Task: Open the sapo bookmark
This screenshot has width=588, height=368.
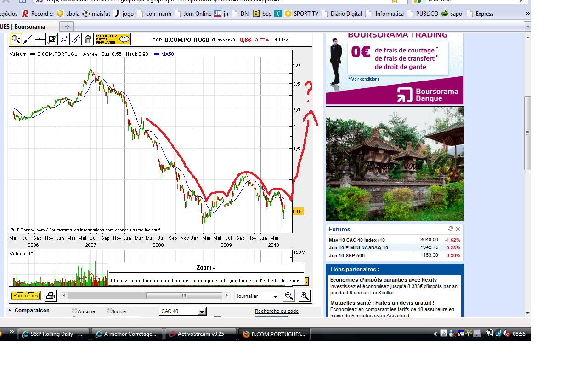Action: pyautogui.click(x=452, y=14)
